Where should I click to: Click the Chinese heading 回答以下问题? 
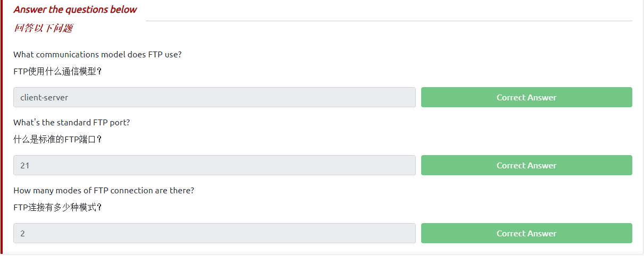click(x=43, y=28)
